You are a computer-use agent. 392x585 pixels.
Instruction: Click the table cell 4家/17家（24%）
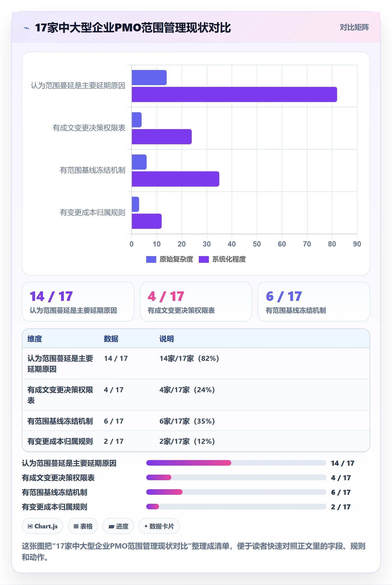(187, 390)
